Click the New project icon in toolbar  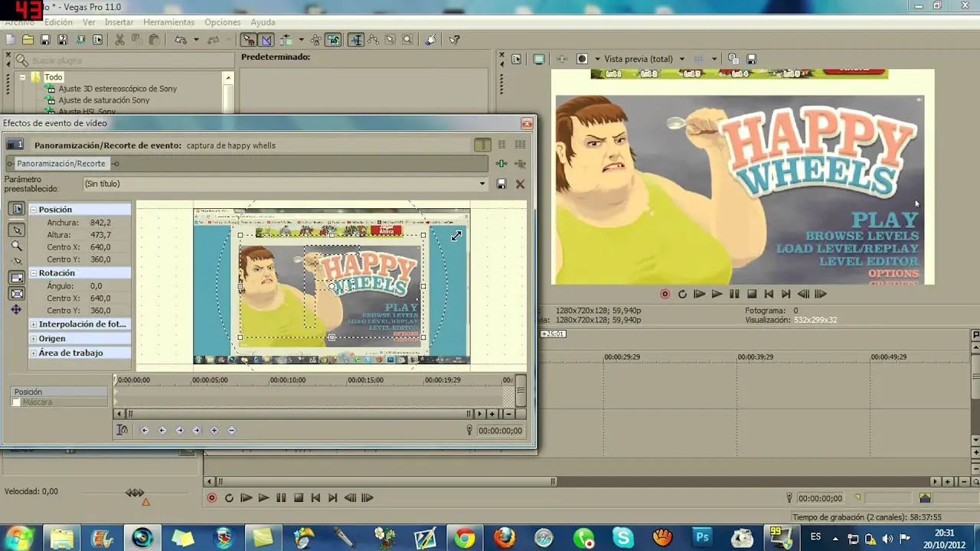point(11,40)
